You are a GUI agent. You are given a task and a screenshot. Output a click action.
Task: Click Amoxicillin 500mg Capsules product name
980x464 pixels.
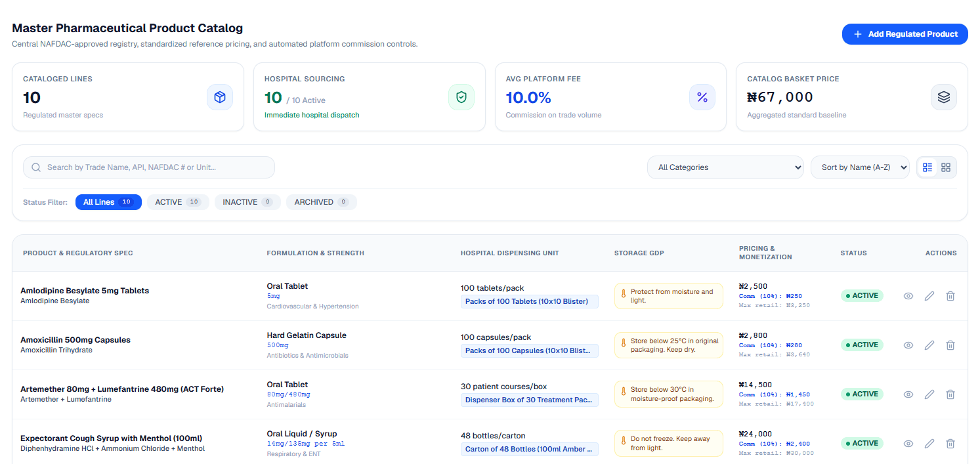(x=75, y=340)
